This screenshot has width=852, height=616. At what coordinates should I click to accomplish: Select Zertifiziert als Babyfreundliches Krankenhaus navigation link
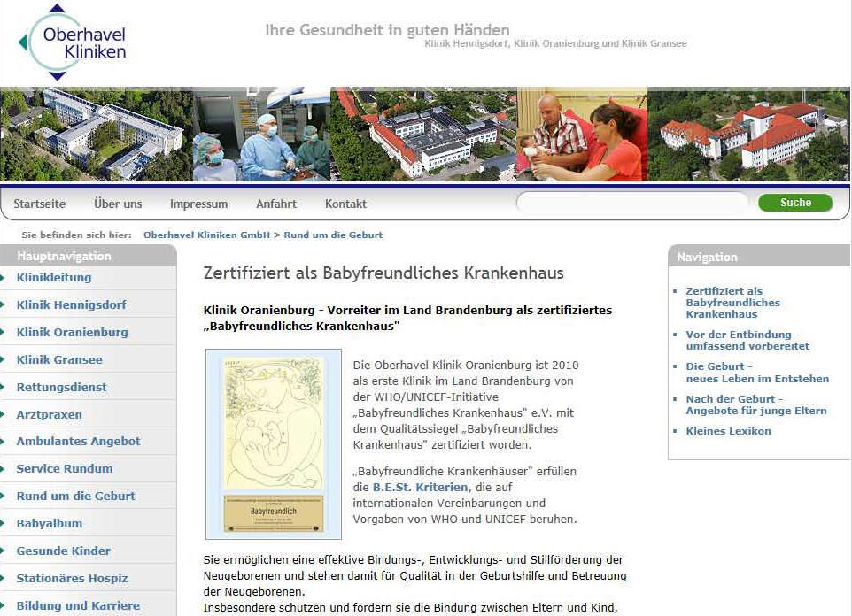(x=732, y=303)
